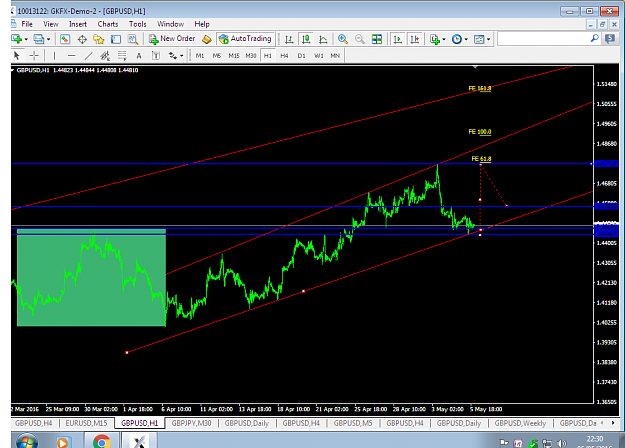This screenshot has height=448, width=625.
Task: Expand the Periods clock dropdown arrow
Action: click(466, 39)
